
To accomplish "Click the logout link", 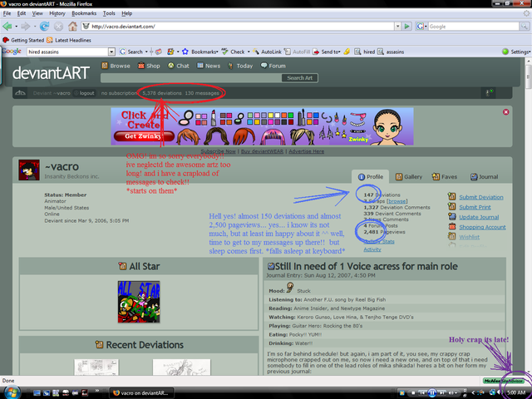I will [x=84, y=93].
